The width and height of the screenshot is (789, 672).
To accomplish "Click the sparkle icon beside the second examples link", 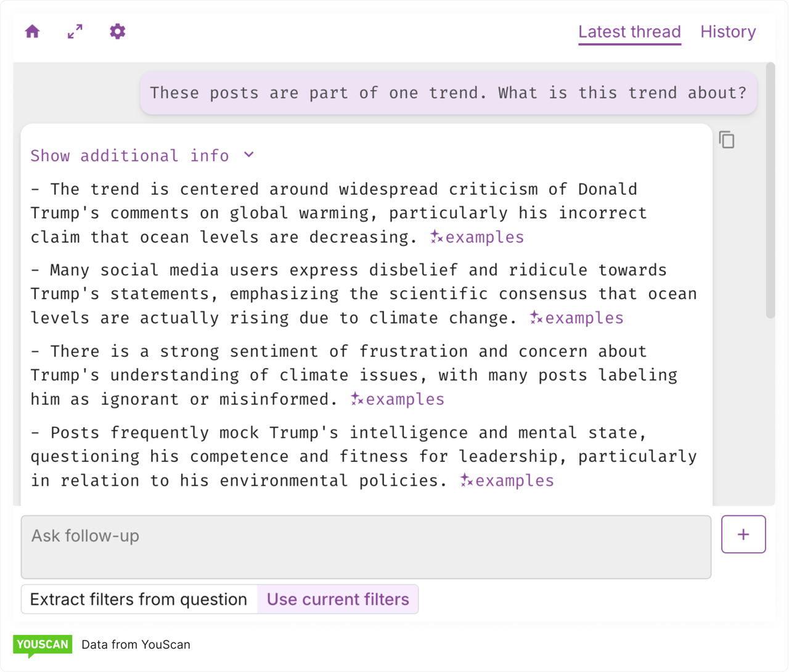I will [535, 318].
